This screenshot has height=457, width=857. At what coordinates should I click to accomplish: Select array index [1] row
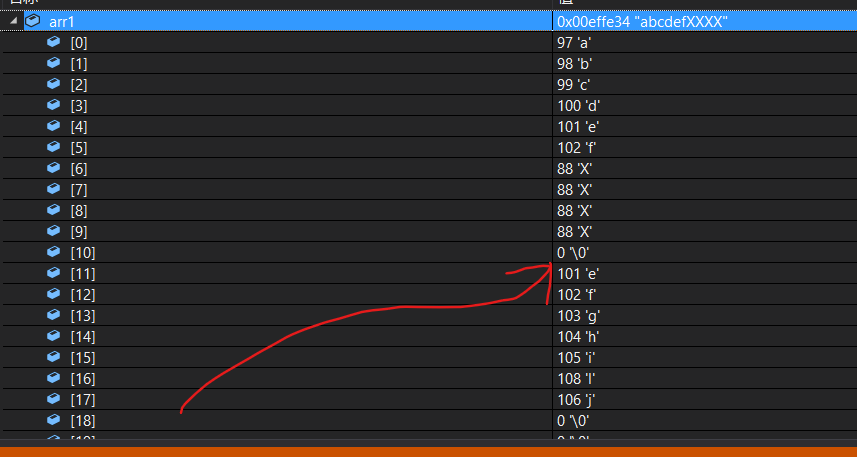pyautogui.click(x=428, y=63)
